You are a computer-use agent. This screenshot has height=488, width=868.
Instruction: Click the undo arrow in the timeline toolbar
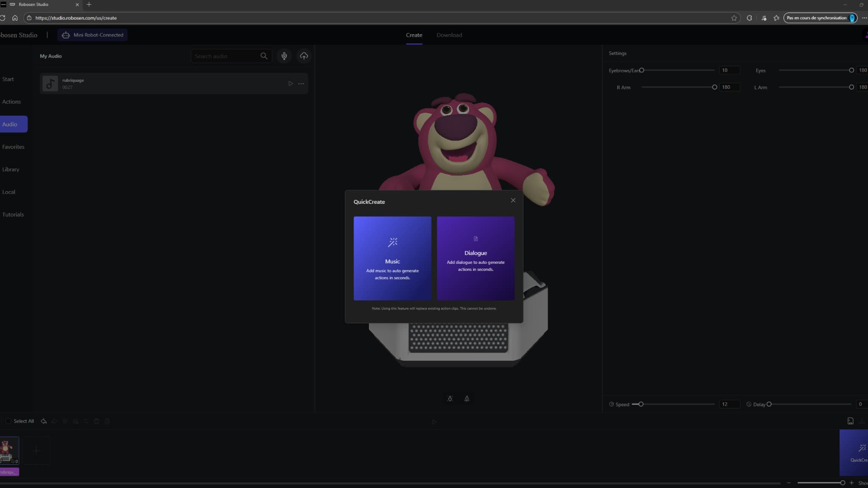point(44,421)
